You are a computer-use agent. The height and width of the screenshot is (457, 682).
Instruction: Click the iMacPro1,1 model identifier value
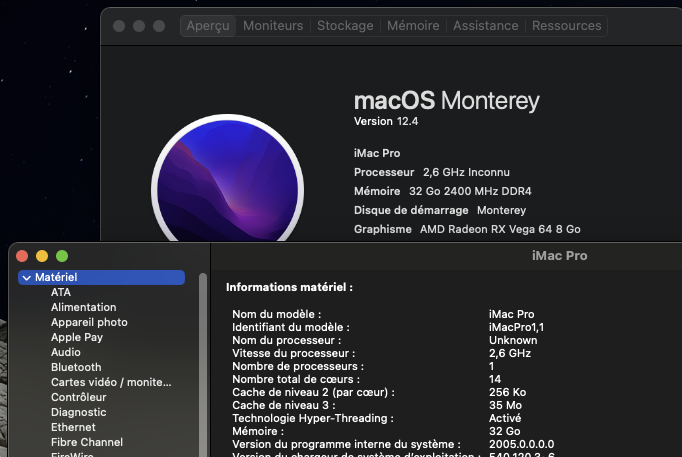pos(517,327)
